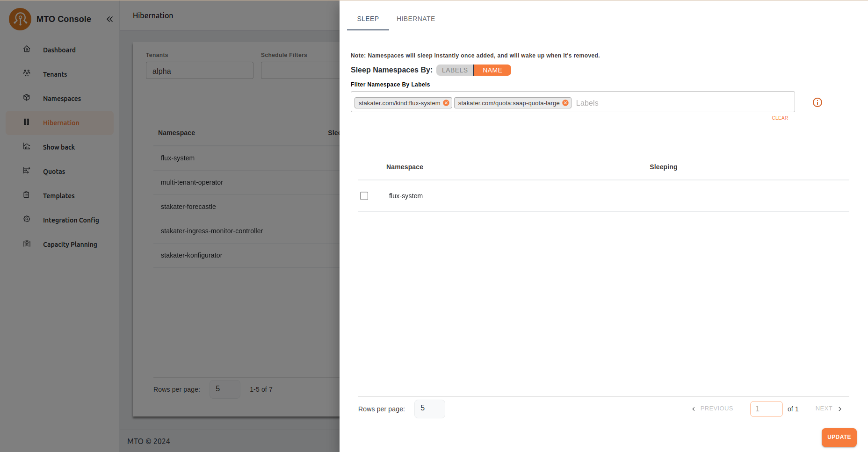This screenshot has height=452, width=868.
Task: Remove the stakater.com/kind:flux-system label chip
Action: tap(446, 103)
